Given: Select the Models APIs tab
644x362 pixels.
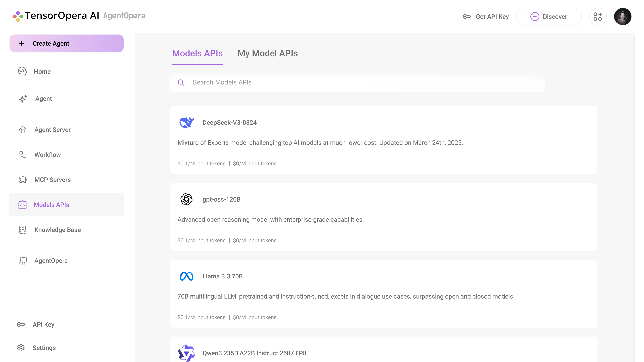Looking at the screenshot, I should [197, 53].
